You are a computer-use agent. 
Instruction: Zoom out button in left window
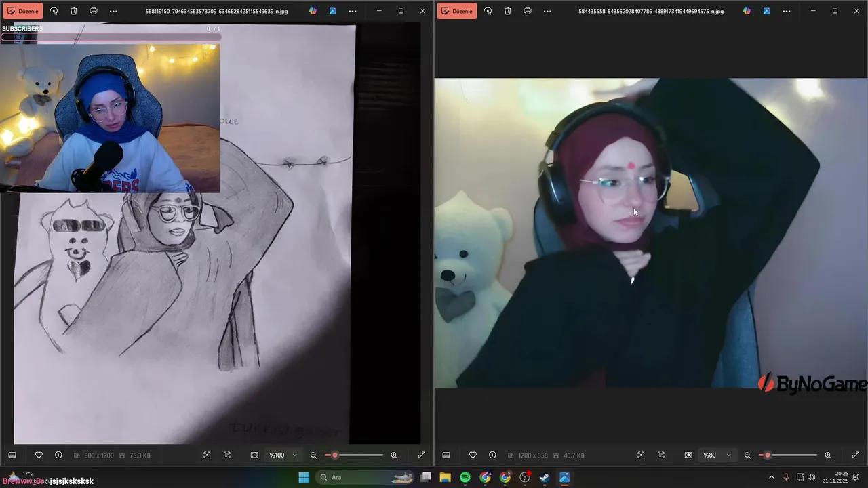pyautogui.click(x=313, y=455)
